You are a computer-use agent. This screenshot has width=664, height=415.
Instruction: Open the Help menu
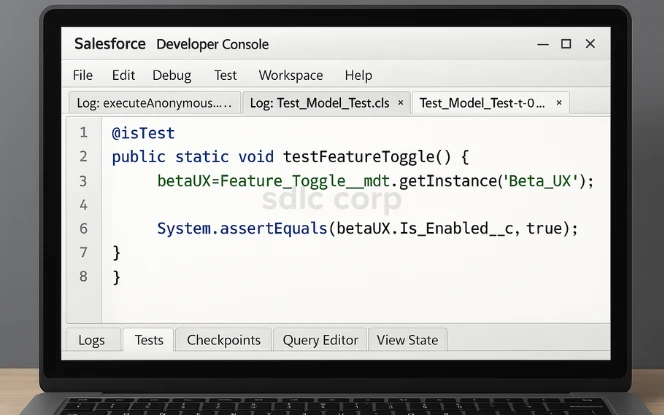coord(358,75)
